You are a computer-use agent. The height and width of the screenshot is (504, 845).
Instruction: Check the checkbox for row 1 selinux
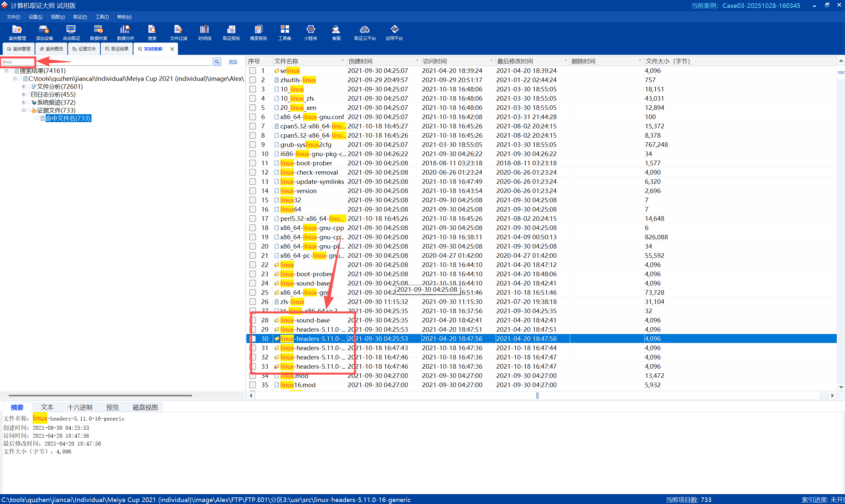(x=253, y=71)
